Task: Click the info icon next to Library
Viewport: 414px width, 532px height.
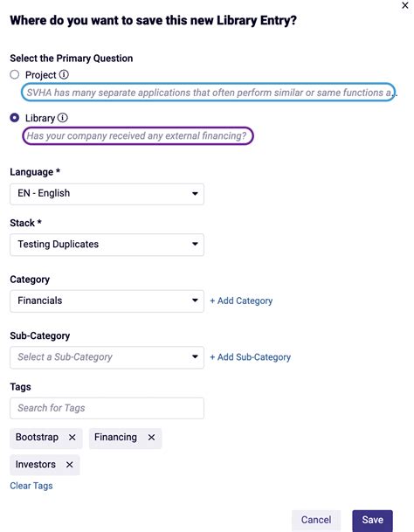Action: point(62,118)
